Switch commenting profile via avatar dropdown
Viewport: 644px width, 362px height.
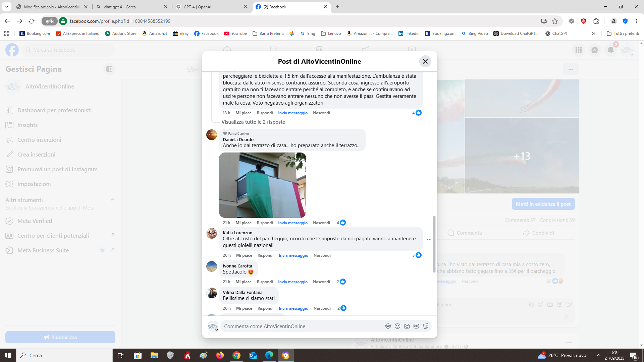pyautogui.click(x=213, y=326)
